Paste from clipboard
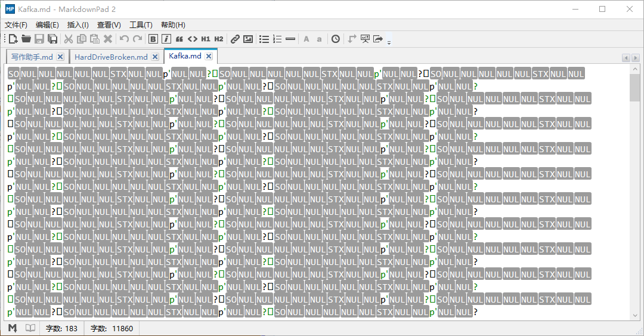This screenshot has width=644, height=336. point(95,39)
